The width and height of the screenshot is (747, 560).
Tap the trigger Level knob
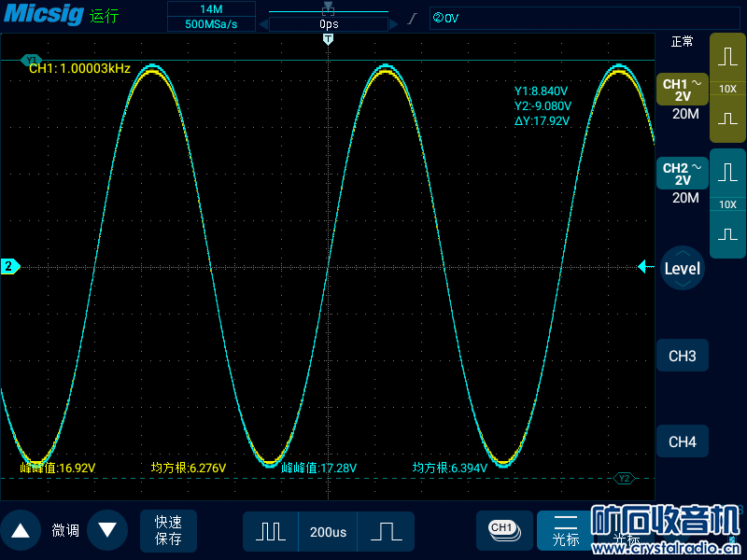pos(683,268)
